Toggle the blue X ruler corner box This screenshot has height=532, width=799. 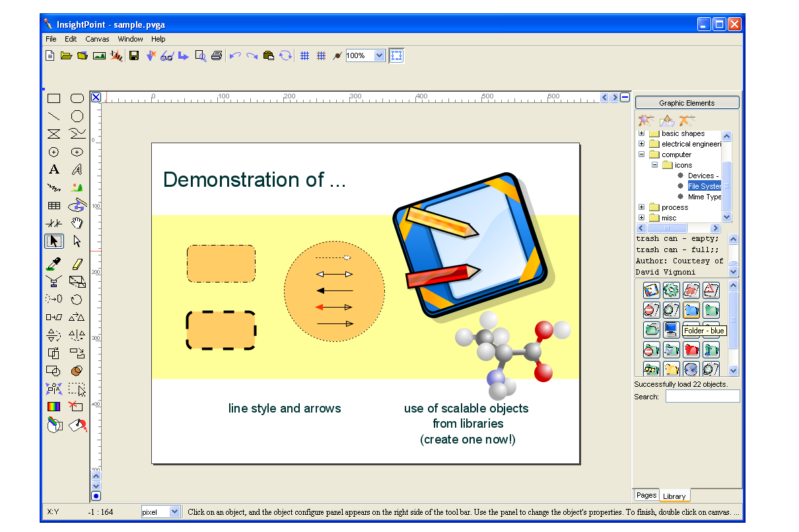[96, 98]
